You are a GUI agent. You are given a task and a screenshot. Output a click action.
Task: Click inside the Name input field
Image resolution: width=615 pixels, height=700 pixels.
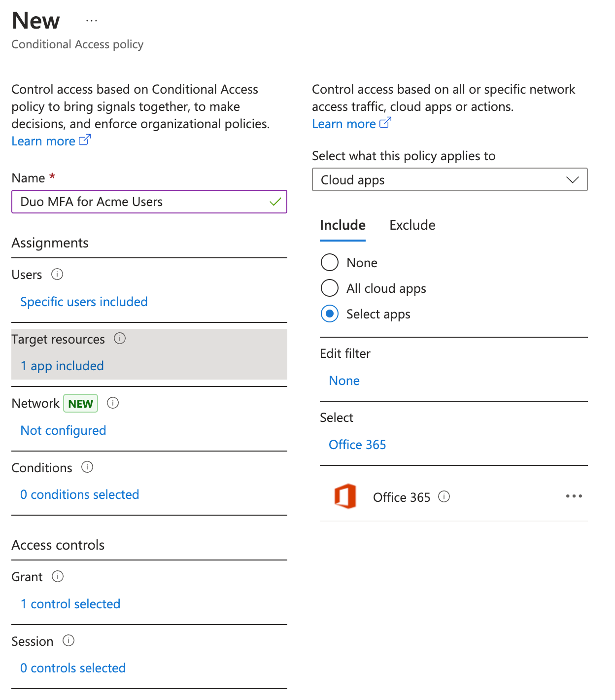[x=148, y=202]
